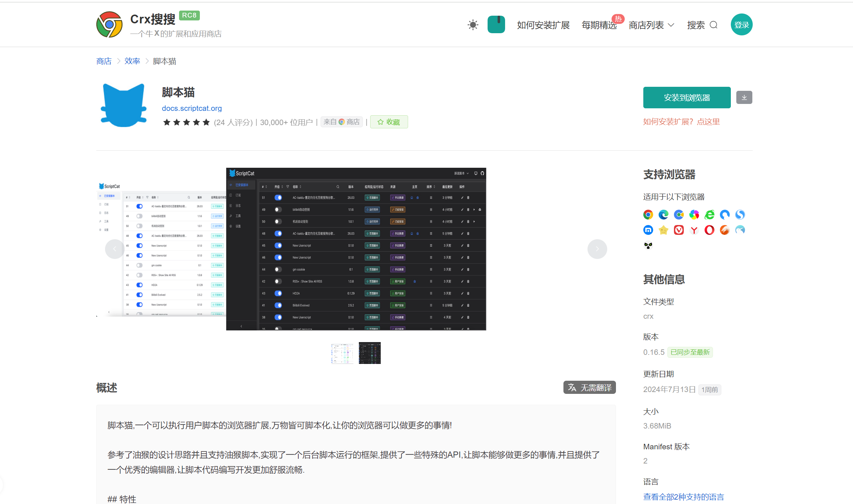Image resolution: width=853 pixels, height=504 pixels.
Task: Show previous screenshot with left arrow
Action: point(115,249)
